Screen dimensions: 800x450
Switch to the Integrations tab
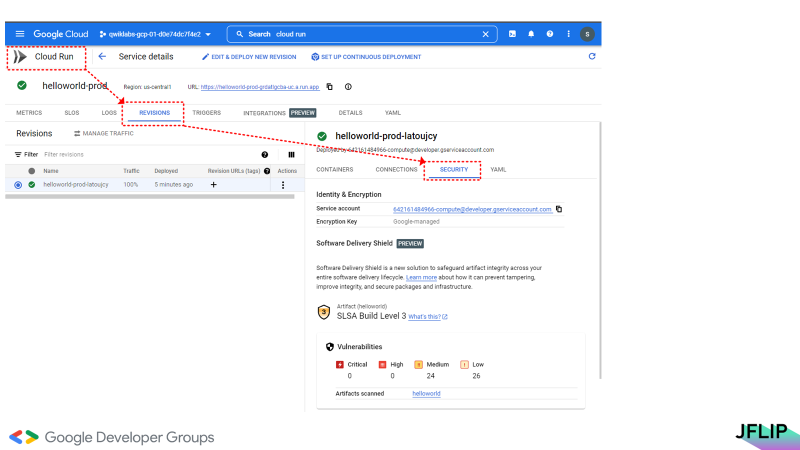click(x=264, y=113)
